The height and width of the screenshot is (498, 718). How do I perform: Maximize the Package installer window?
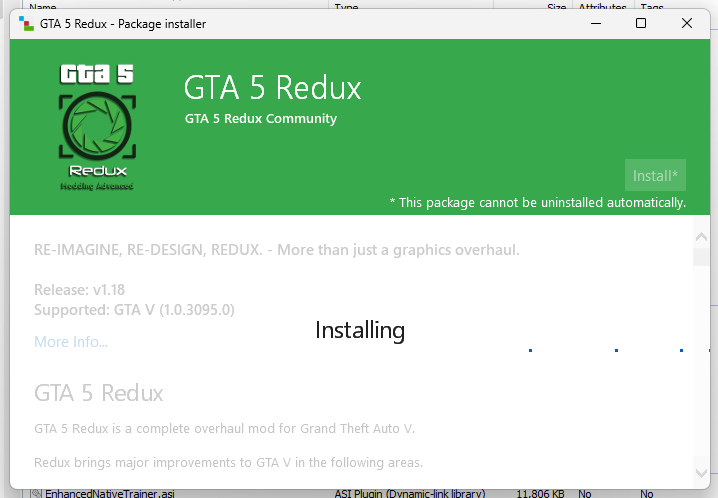click(641, 23)
